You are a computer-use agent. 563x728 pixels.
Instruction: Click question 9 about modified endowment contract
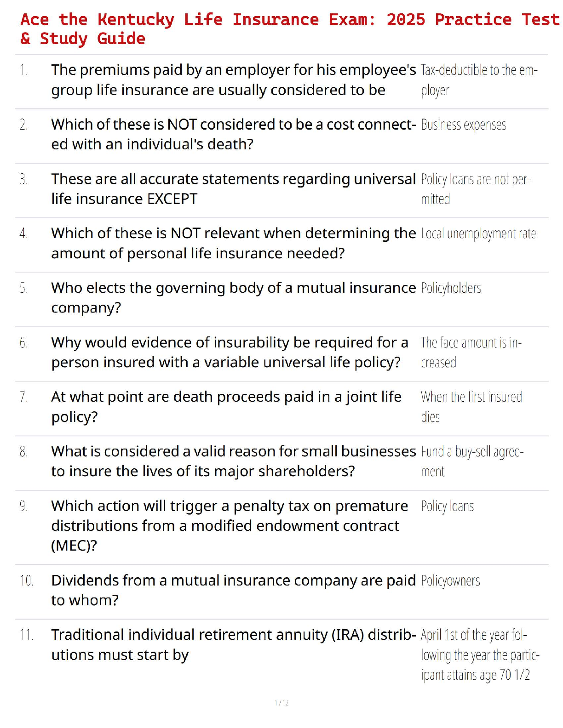pos(229,525)
